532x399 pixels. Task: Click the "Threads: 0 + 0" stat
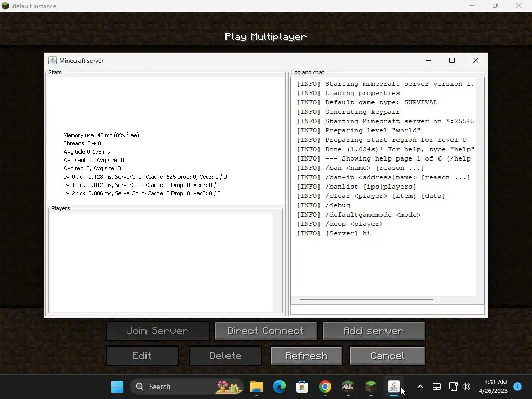[82, 143]
